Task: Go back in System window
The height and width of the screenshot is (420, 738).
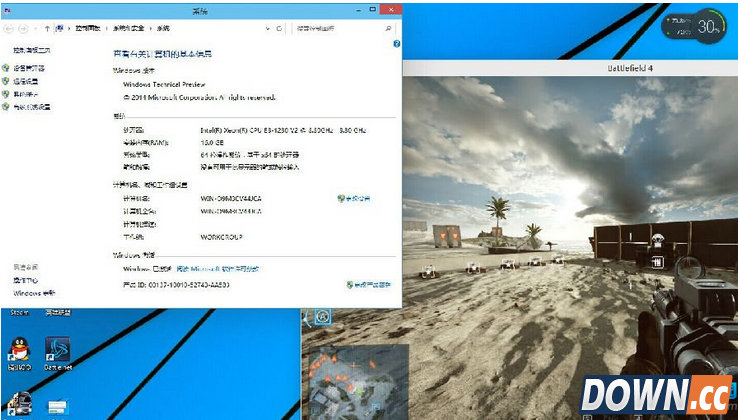Action: tap(8, 29)
